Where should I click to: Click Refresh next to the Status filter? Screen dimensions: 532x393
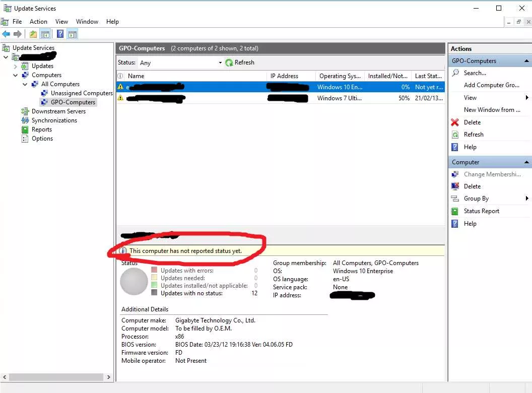point(239,62)
